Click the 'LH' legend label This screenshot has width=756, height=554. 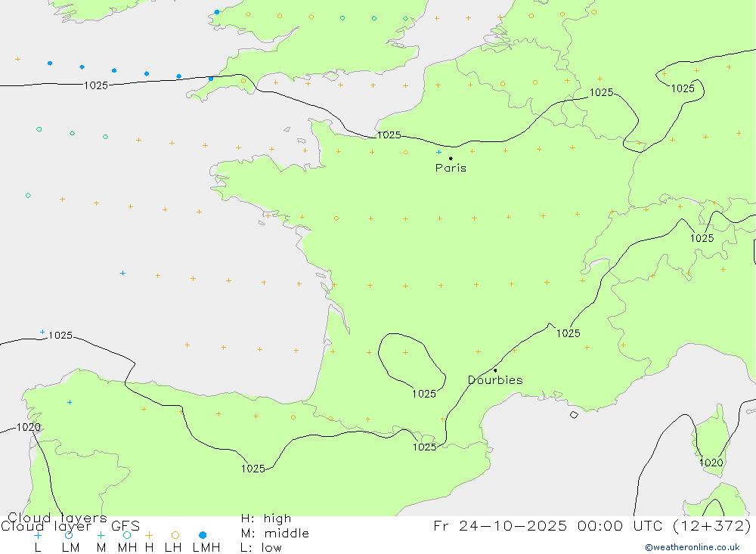[173, 548]
